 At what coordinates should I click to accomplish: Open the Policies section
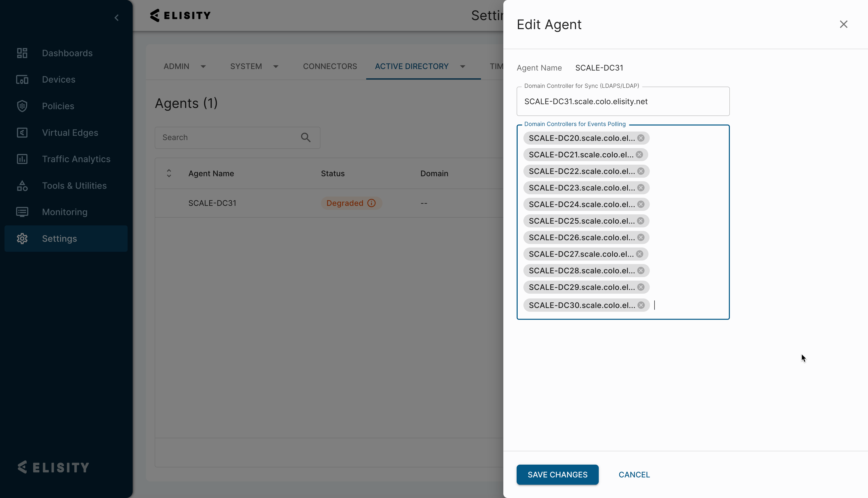pos(58,106)
